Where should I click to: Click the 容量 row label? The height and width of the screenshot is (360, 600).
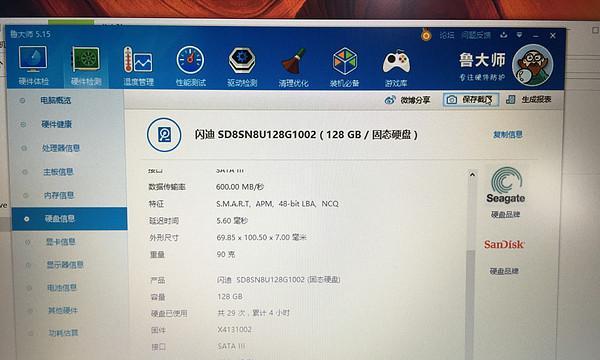coord(158,297)
